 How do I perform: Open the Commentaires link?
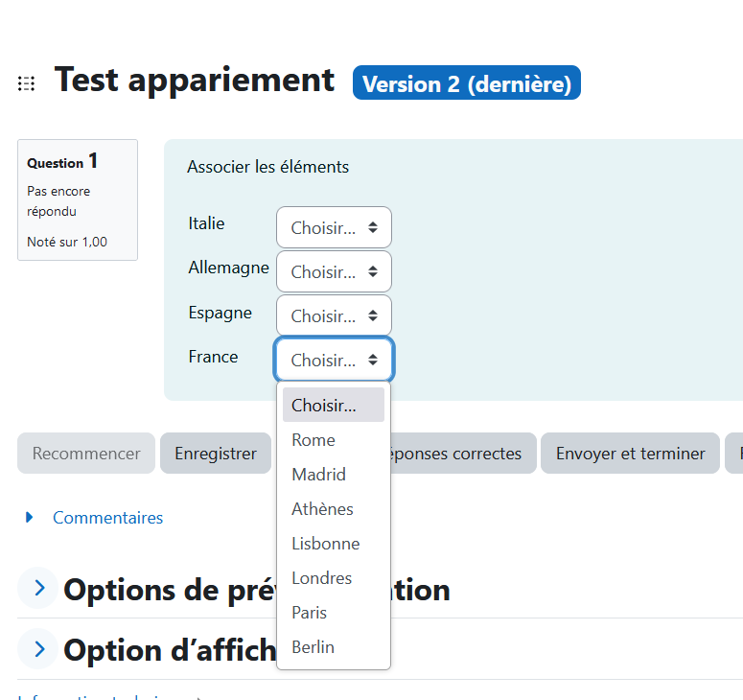pyautogui.click(x=107, y=518)
